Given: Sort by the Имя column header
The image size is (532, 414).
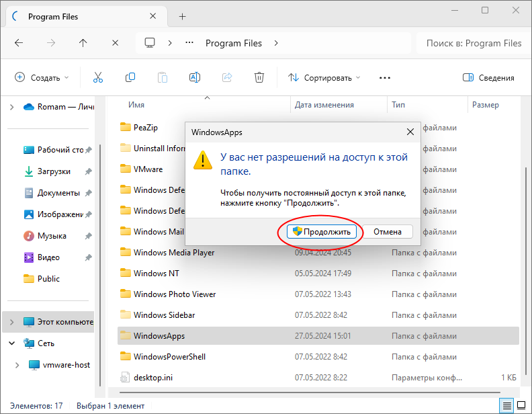Looking at the screenshot, I should click(x=136, y=105).
